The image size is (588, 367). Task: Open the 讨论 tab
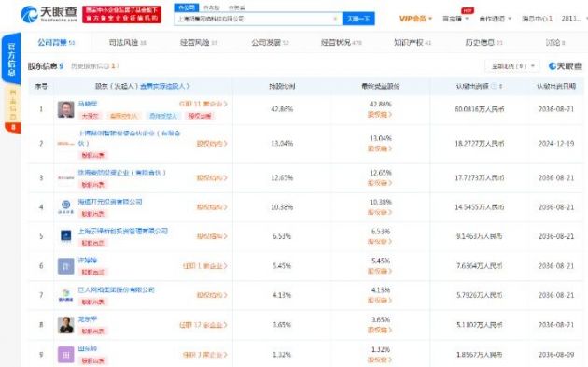pos(555,43)
